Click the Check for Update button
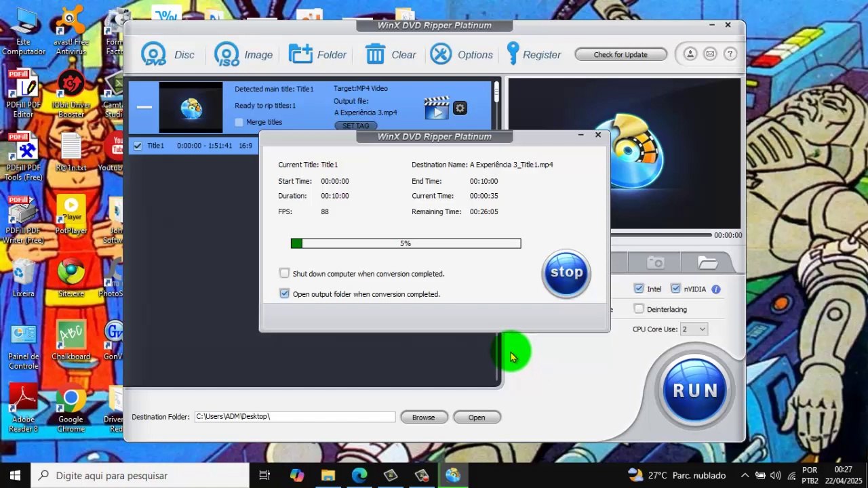Image resolution: width=868 pixels, height=488 pixels. 620,54
